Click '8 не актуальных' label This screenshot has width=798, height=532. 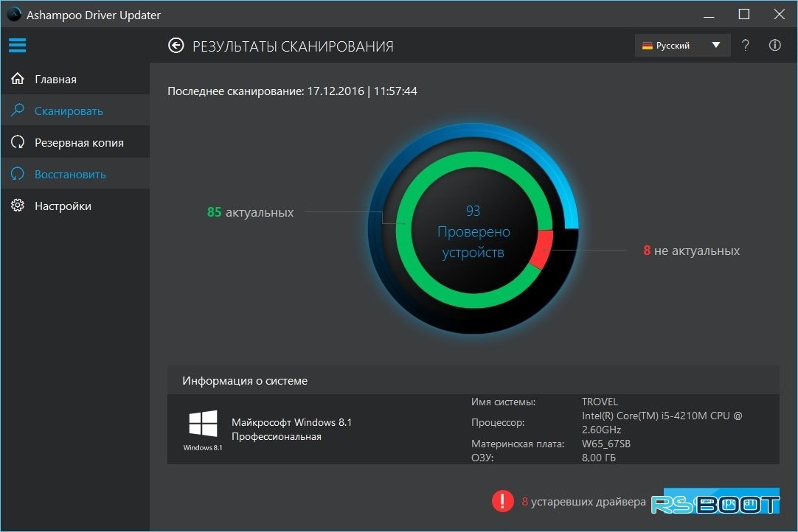[x=692, y=251]
